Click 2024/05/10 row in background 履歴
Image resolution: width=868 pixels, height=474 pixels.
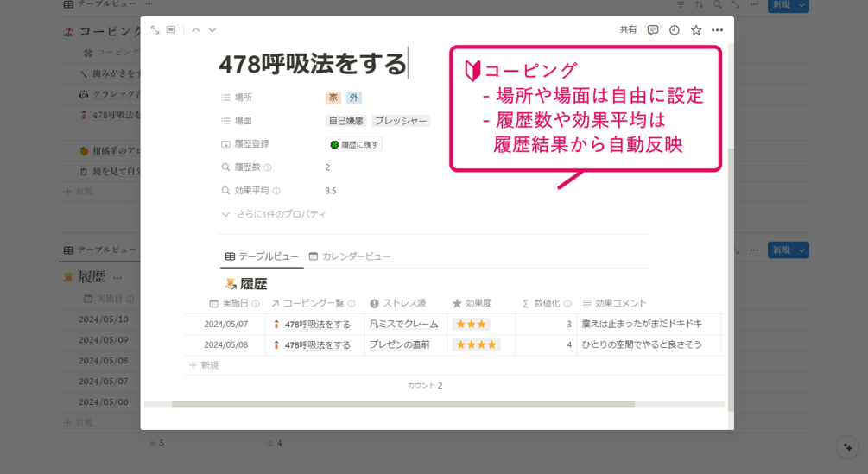tap(104, 319)
